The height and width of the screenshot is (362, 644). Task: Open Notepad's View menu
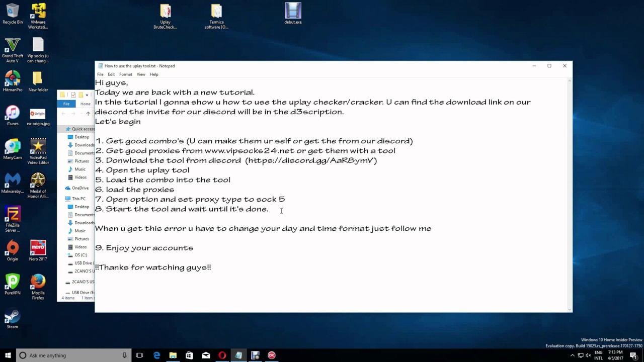pos(141,74)
